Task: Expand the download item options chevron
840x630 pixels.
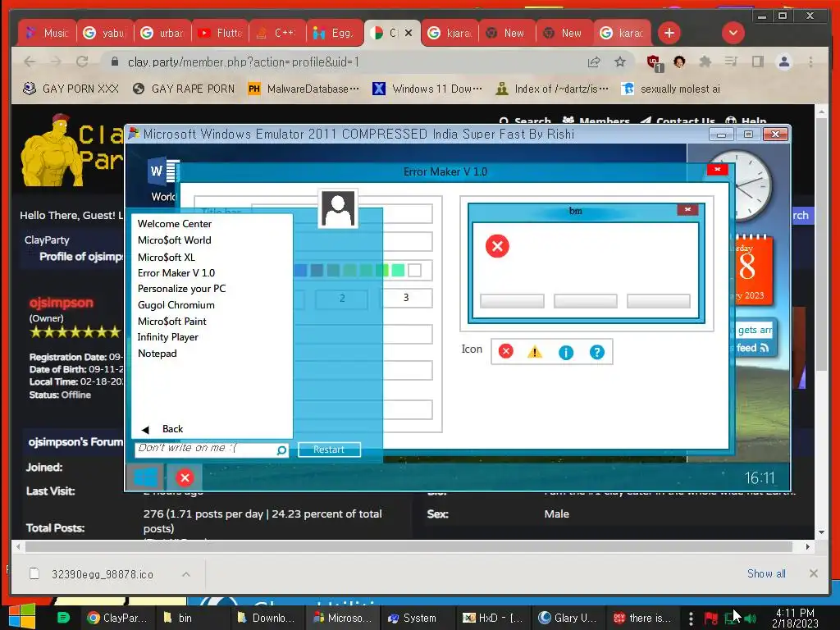Action: pyautogui.click(x=186, y=574)
